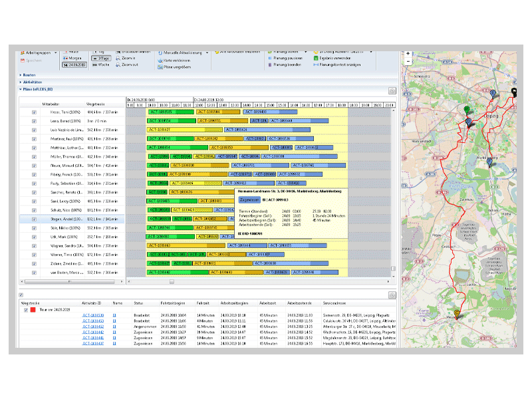Click the red tour color swatch
Viewport: 532px width, 399px height.
coord(33,309)
